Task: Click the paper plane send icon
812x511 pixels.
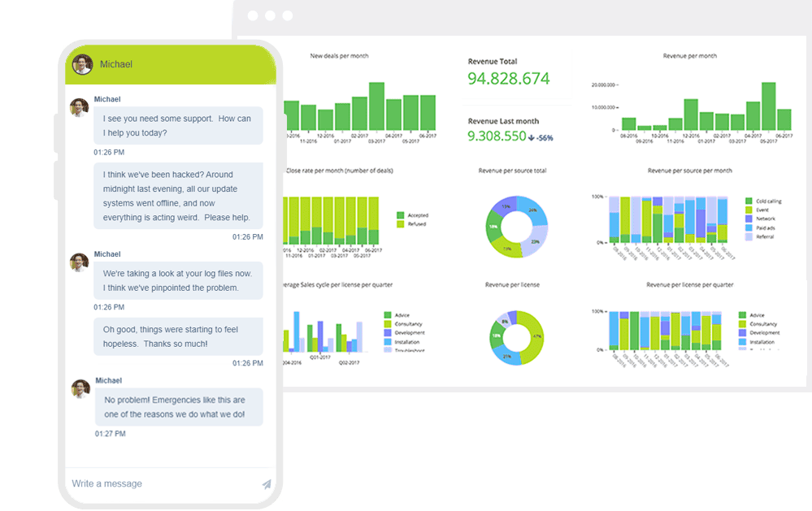Action: point(266,484)
